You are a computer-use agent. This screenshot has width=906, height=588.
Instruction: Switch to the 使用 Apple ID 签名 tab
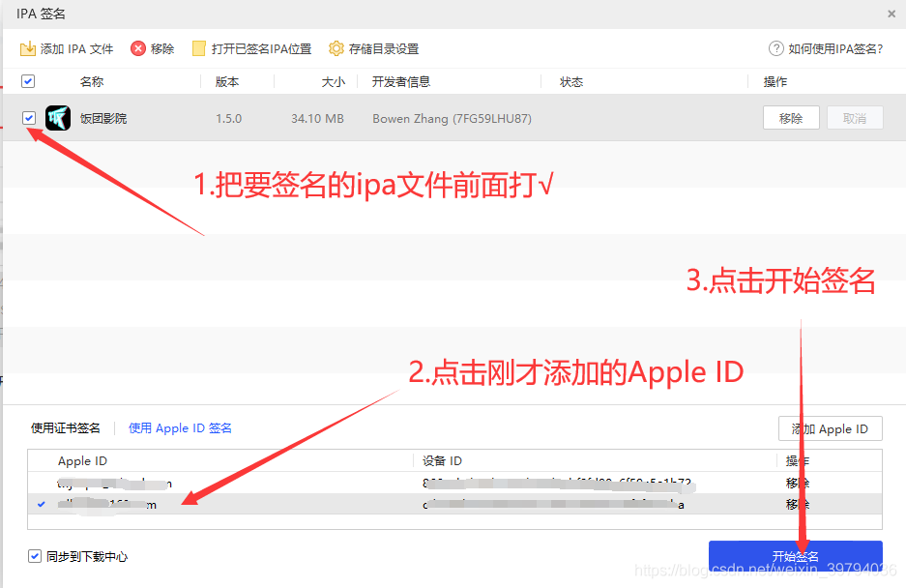pyautogui.click(x=180, y=427)
